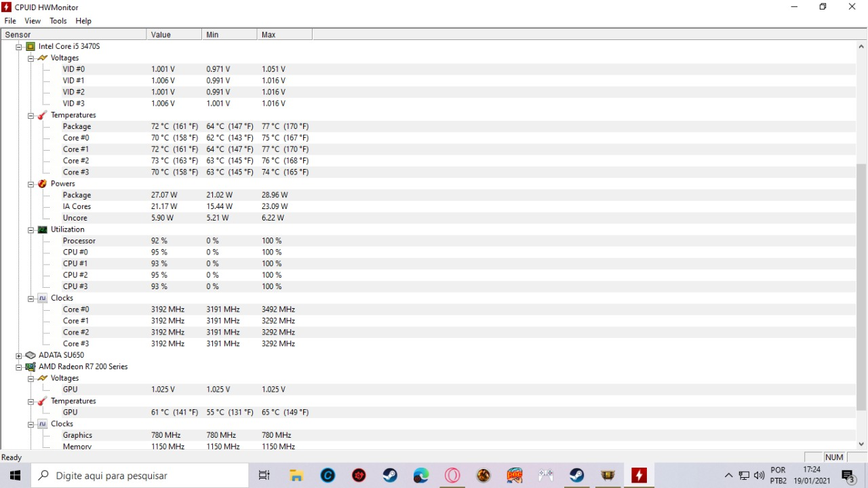Collapse the Radeon Voltages group

(x=31, y=379)
